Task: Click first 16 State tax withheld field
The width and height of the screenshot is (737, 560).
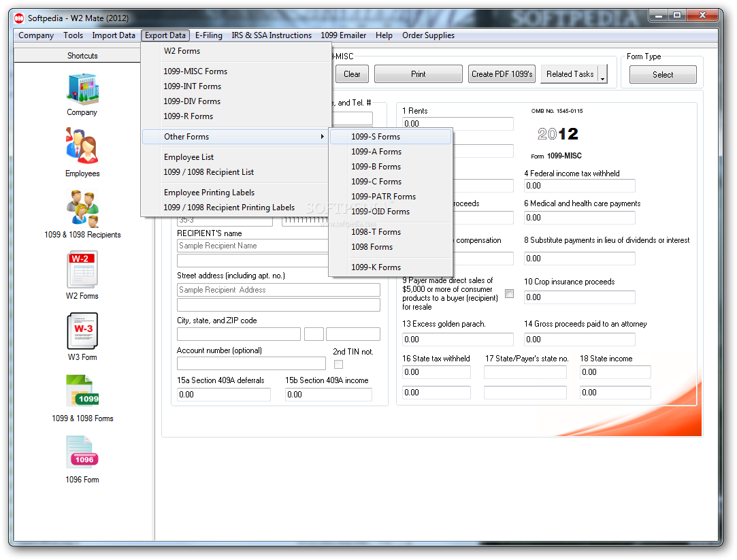Action: click(x=437, y=372)
